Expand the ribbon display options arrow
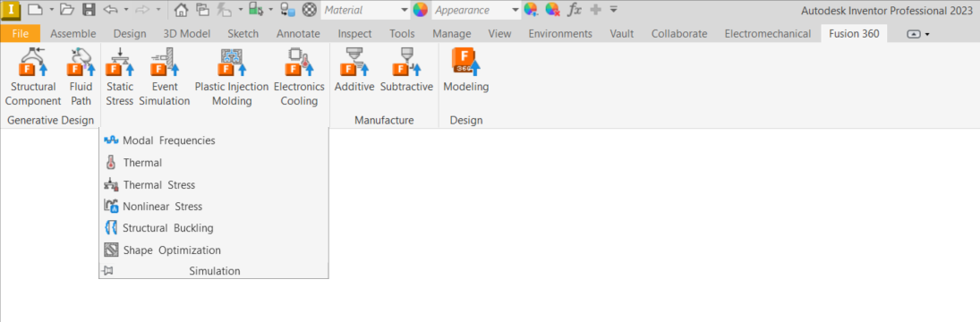The width and height of the screenshot is (980, 322). coord(927,34)
